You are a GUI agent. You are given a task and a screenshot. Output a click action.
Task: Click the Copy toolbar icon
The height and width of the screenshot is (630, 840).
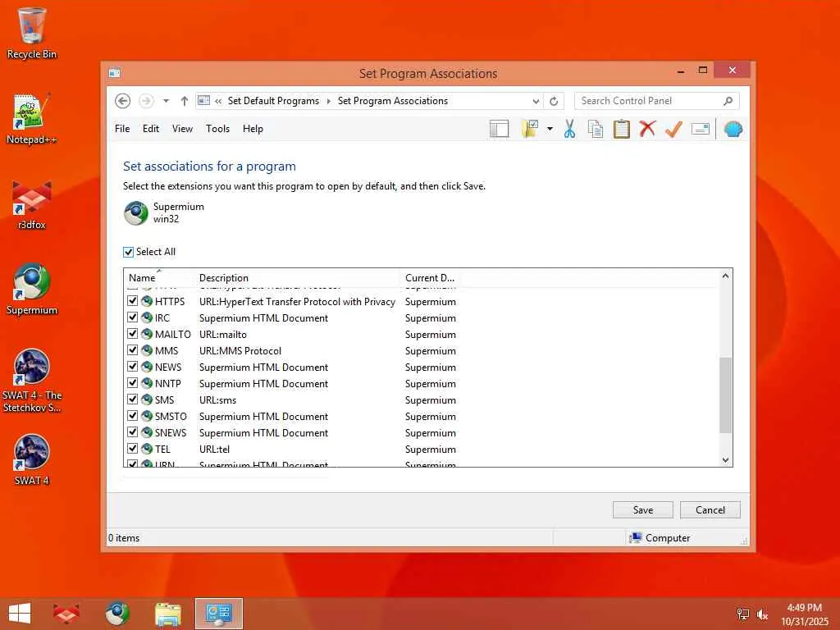click(x=596, y=129)
